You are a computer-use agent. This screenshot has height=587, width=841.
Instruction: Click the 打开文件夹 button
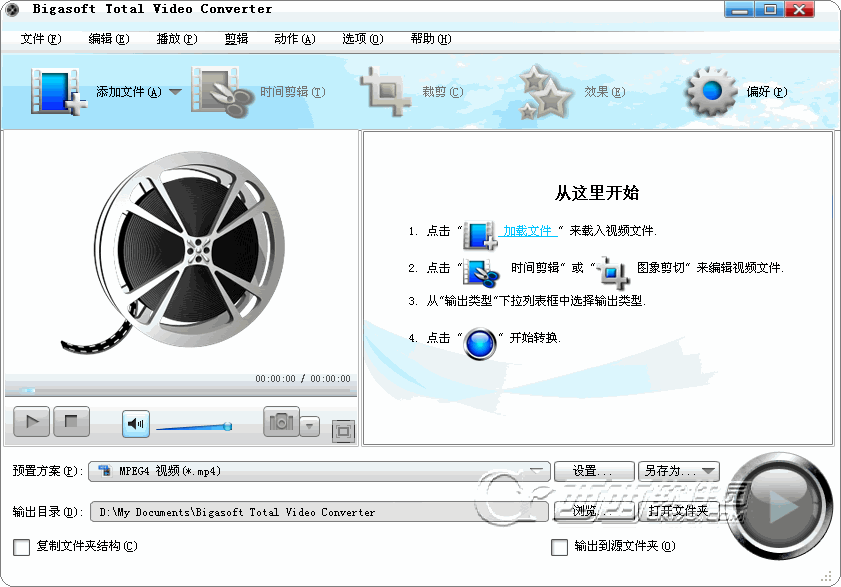(x=679, y=510)
